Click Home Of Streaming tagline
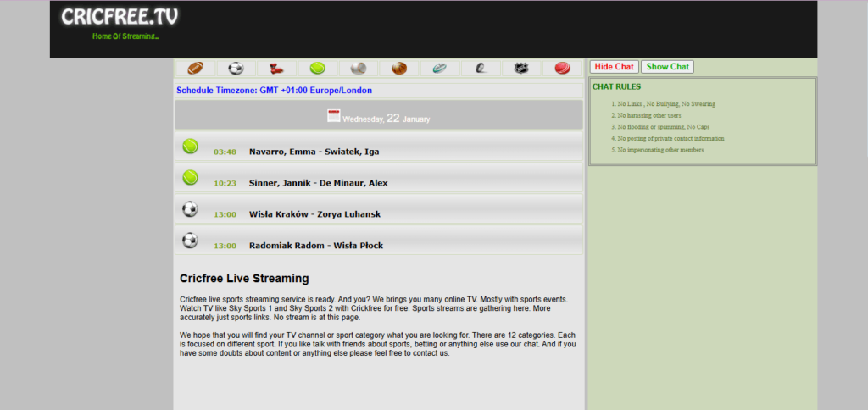 click(125, 36)
